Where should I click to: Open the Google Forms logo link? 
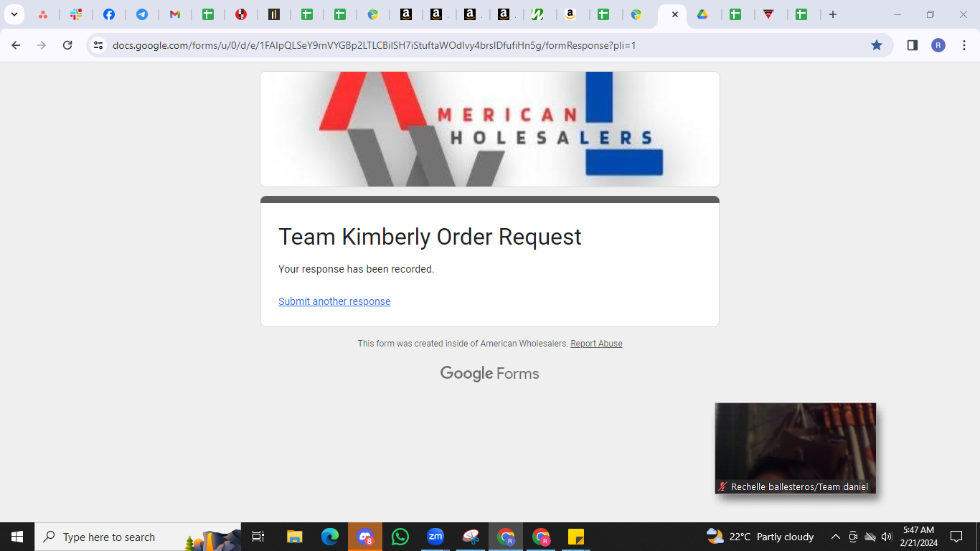click(490, 373)
